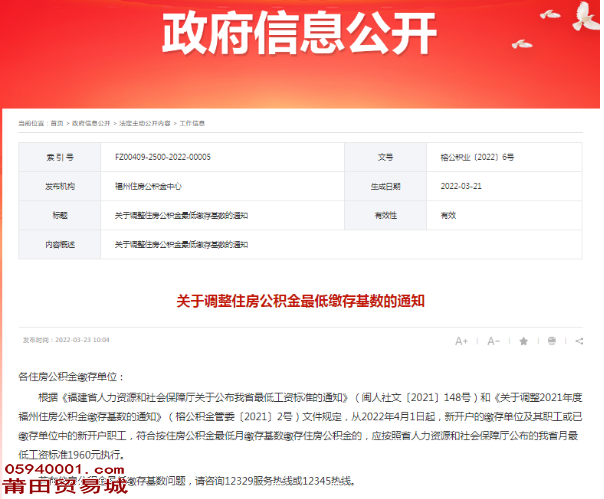Click the 标题 row title text
Screen dimensions: 604x499
pos(180,215)
